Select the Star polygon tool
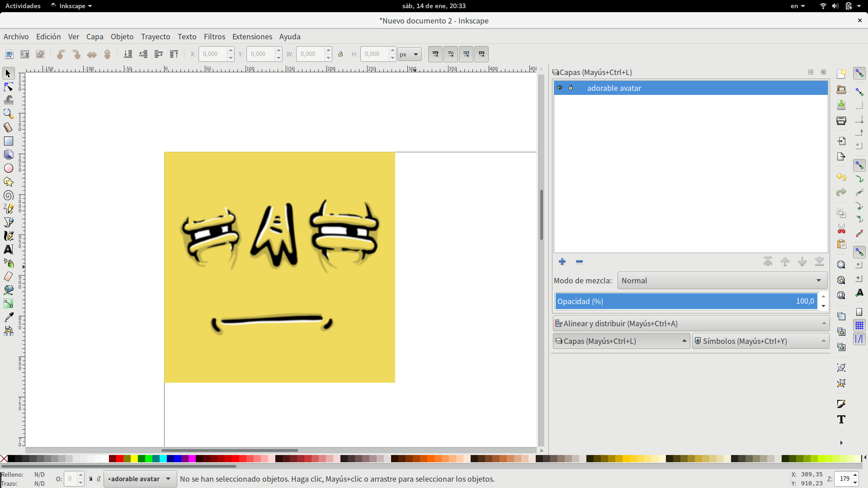Screen dimensions: 868x488 [8, 182]
